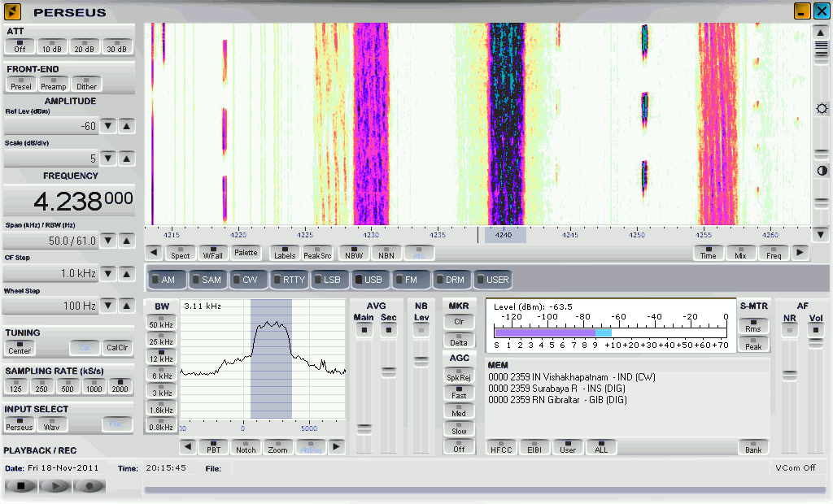Lower the Wheel Step with down arrow
This screenshot has height=504, width=833.
coord(108,306)
